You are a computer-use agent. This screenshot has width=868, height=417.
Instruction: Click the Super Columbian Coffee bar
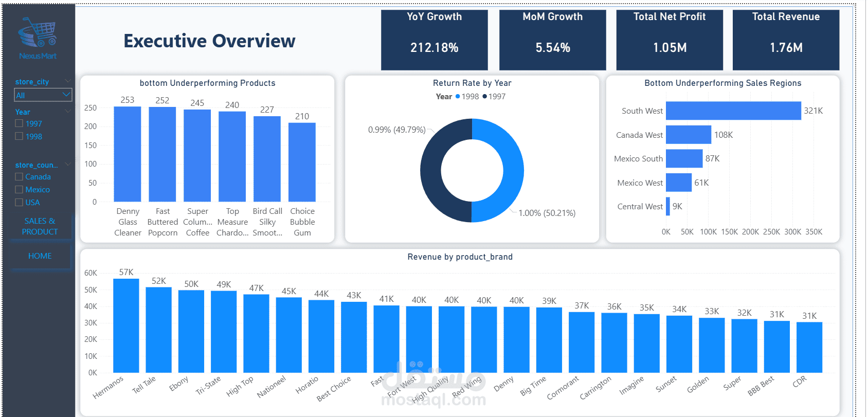[x=197, y=155]
